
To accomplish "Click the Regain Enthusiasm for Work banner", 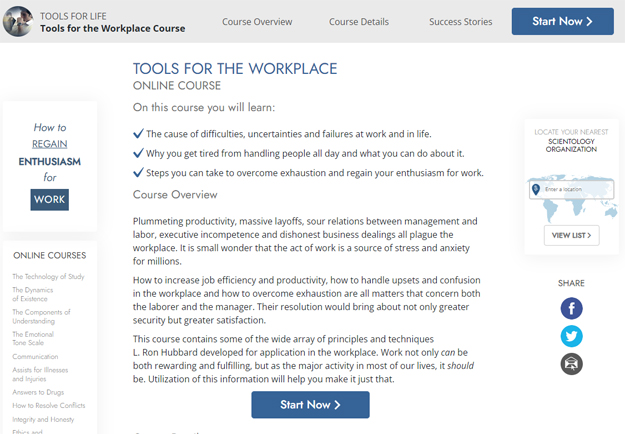I will tap(49, 164).
